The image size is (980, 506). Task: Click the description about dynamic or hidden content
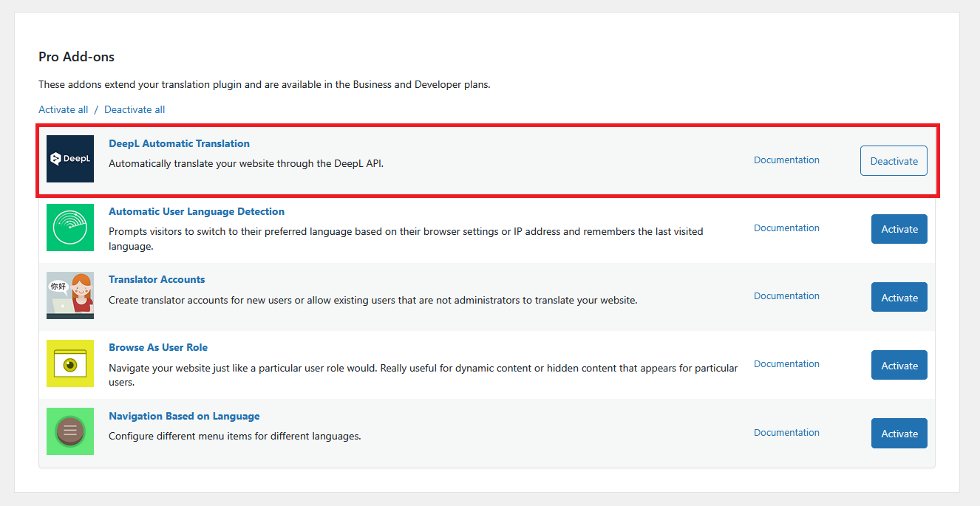tap(423, 375)
